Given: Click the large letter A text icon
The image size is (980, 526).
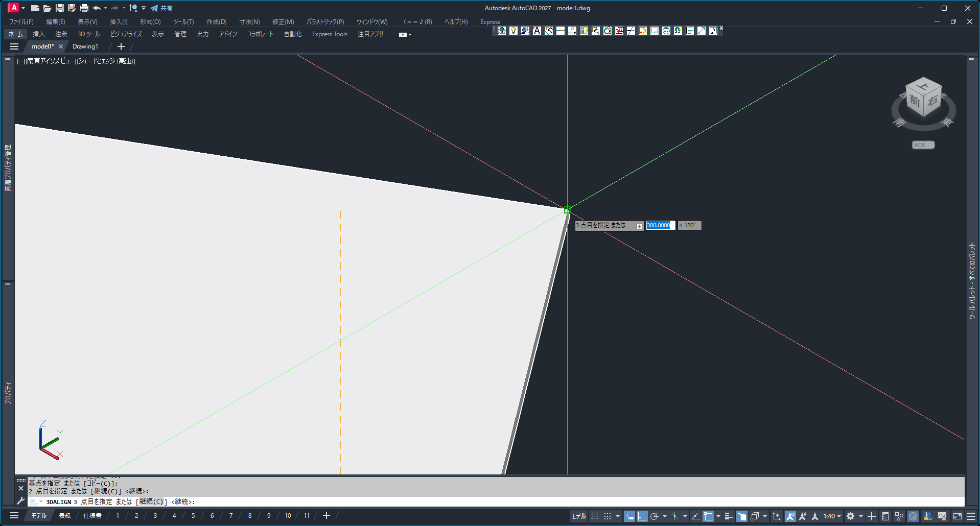Looking at the screenshot, I should (x=537, y=31).
